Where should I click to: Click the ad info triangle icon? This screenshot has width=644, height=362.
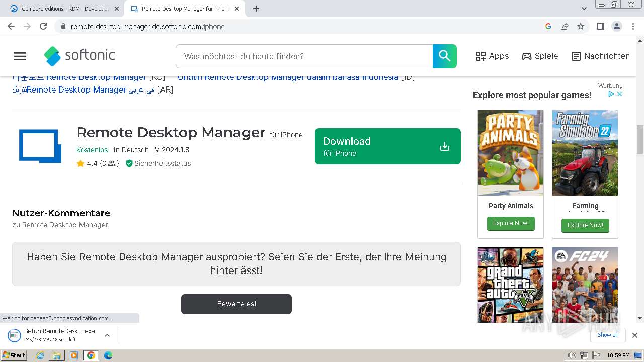pyautogui.click(x=612, y=94)
